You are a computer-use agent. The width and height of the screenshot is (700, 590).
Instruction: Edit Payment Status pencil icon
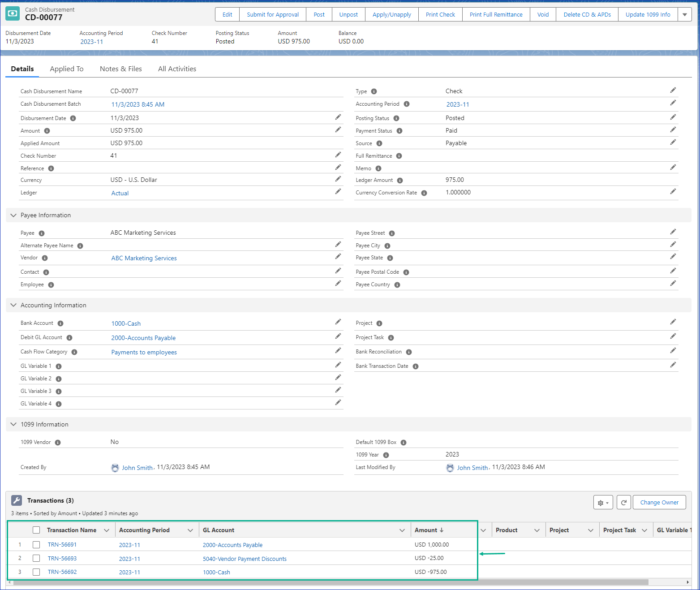tap(673, 129)
